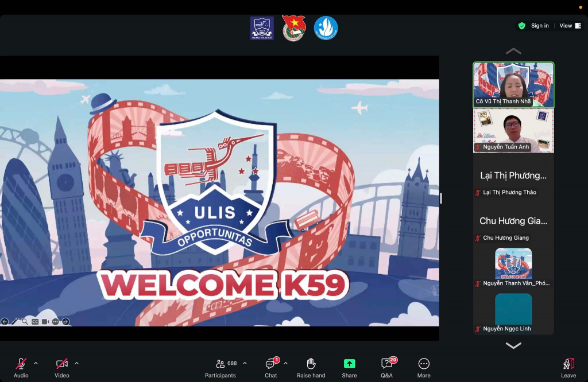
Task: Click the name label Nguyễn Thanh Vân_Phó...
Action: 516,283
